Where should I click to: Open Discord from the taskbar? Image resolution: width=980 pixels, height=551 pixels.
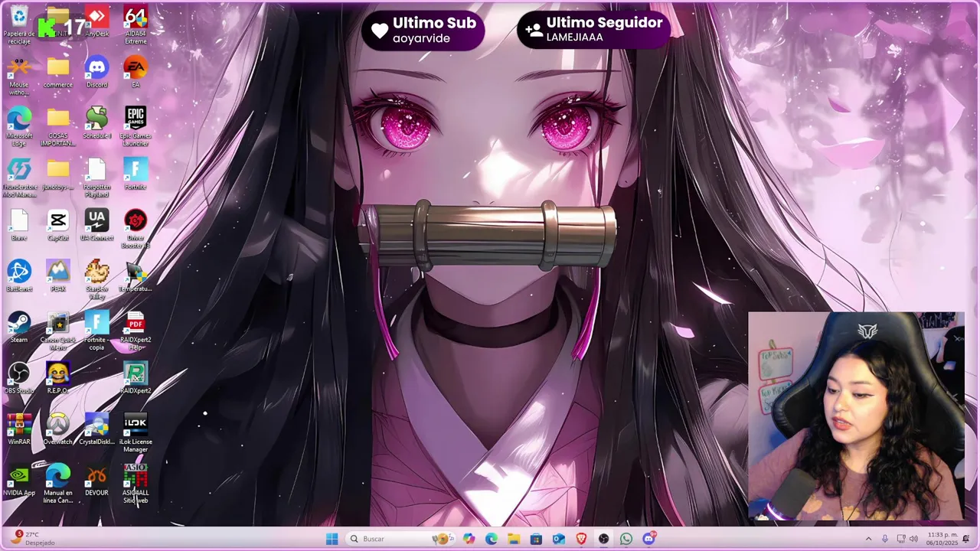[x=649, y=539]
